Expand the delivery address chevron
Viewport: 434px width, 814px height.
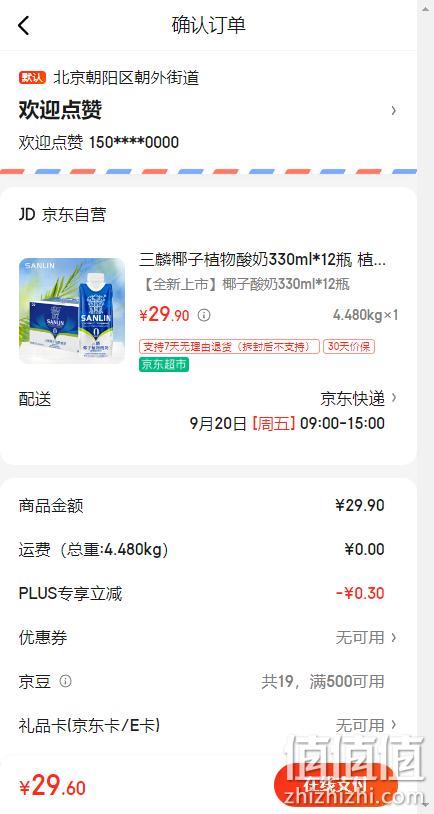(394, 110)
